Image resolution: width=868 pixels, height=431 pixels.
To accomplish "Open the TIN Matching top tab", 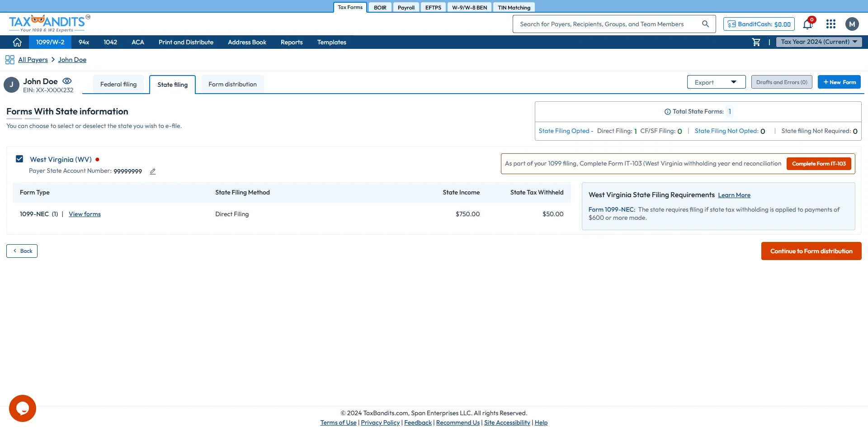I will pos(514,7).
